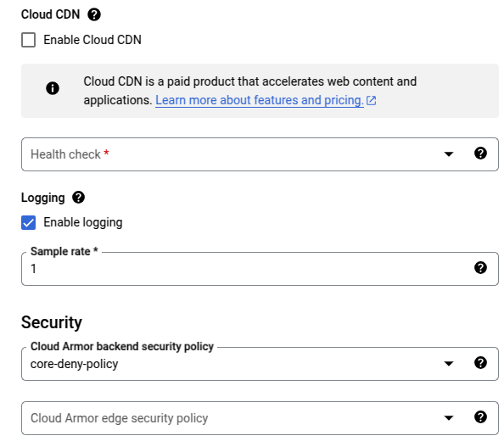Click help icon for edge security policy
The image size is (504, 447).
[x=480, y=417]
